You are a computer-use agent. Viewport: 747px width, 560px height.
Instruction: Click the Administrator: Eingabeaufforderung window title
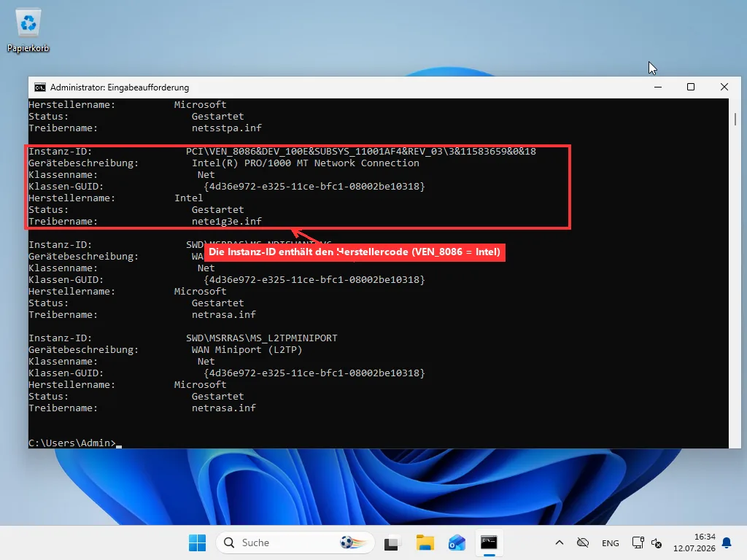tap(120, 87)
